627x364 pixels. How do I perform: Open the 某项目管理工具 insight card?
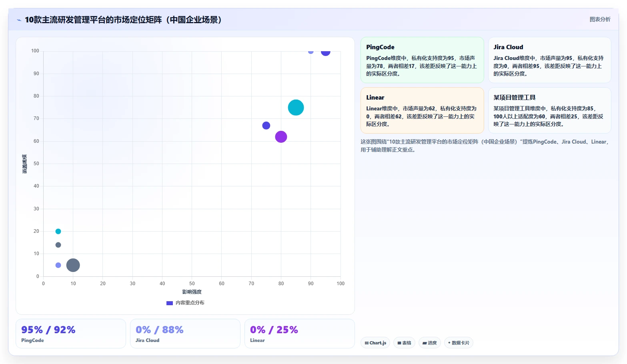point(549,110)
